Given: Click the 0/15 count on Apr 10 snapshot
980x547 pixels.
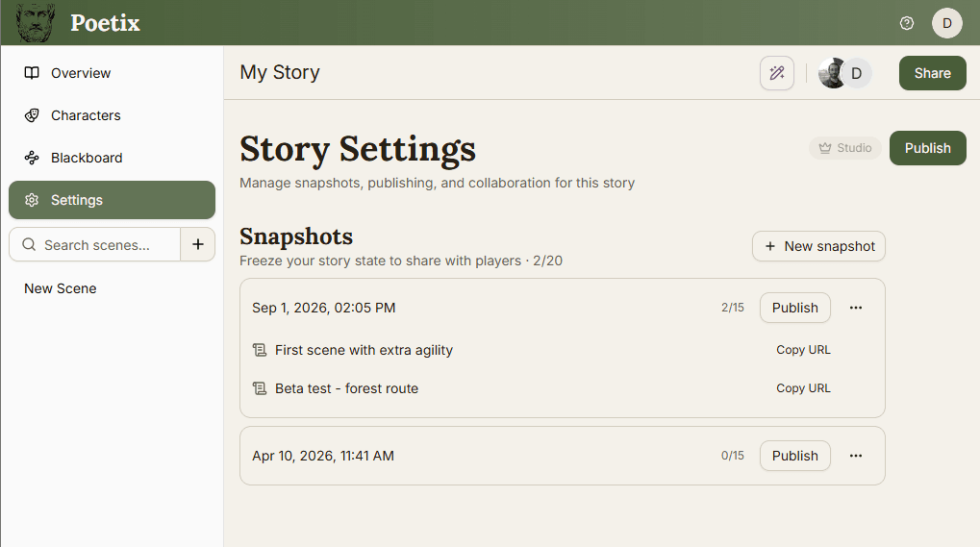Looking at the screenshot, I should 733,456.
